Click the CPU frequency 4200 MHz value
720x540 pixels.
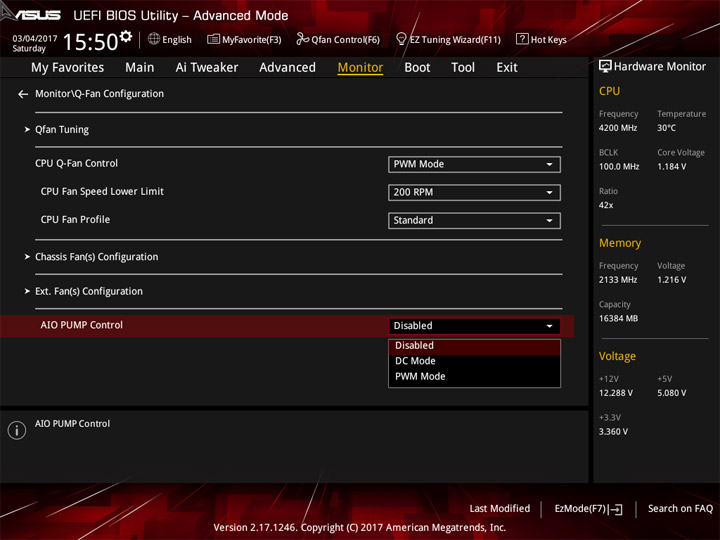point(618,128)
